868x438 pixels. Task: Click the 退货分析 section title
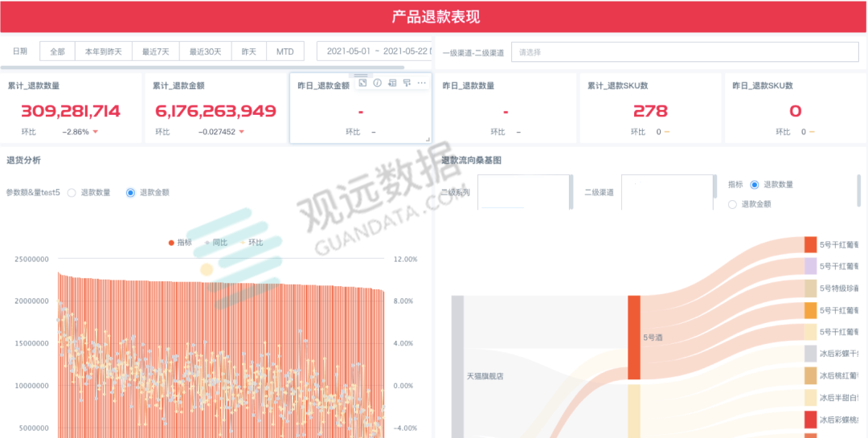23,161
